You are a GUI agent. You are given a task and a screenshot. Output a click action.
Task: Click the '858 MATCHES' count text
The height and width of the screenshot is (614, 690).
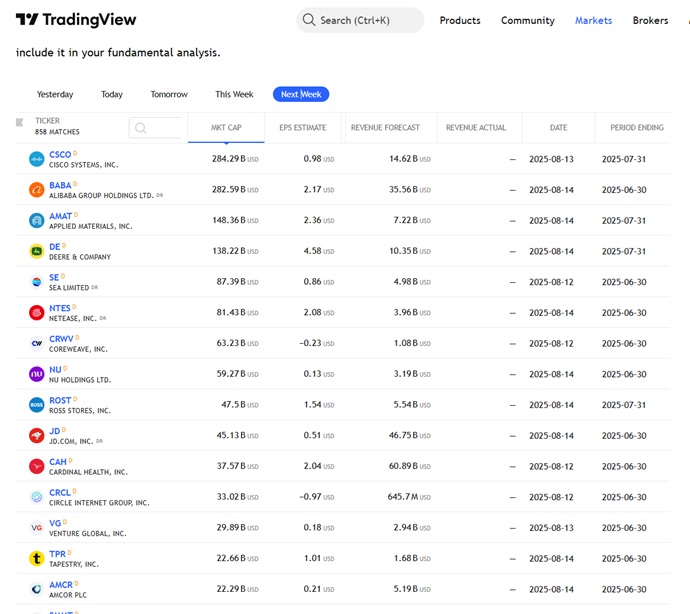[x=57, y=132]
